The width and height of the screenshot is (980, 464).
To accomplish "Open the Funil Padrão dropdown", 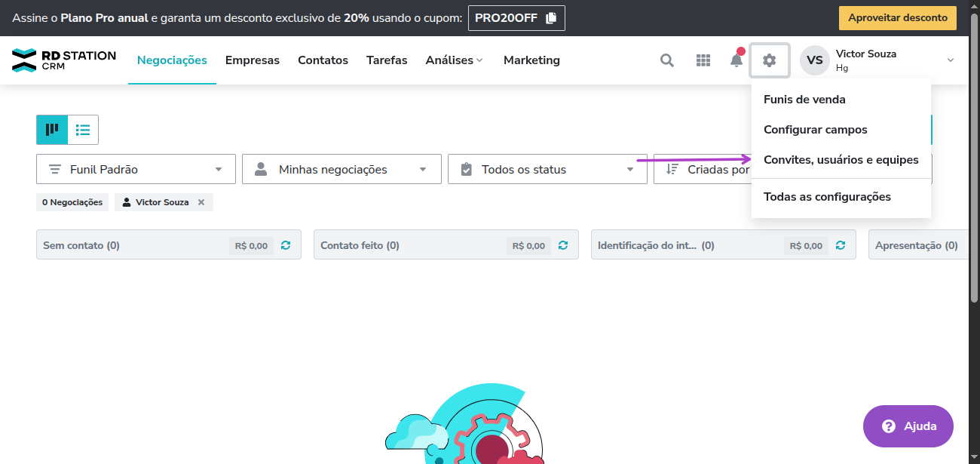I will point(136,169).
